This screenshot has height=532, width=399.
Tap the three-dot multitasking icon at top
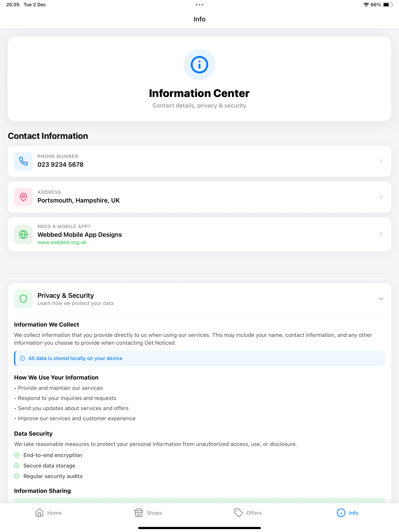pos(199,4)
